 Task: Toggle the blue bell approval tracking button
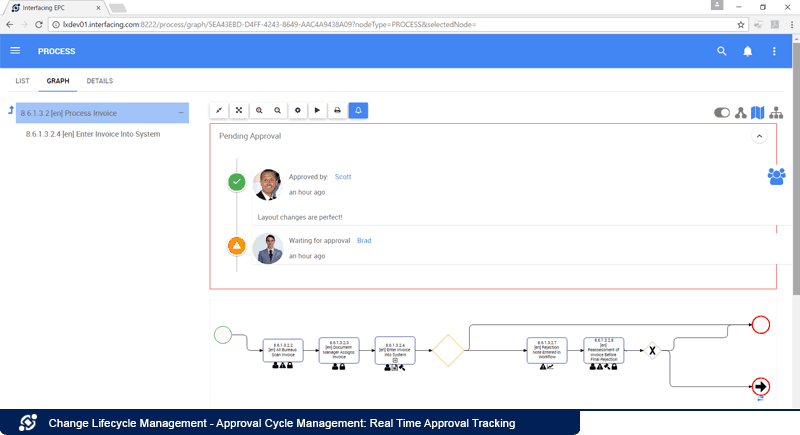(358, 111)
